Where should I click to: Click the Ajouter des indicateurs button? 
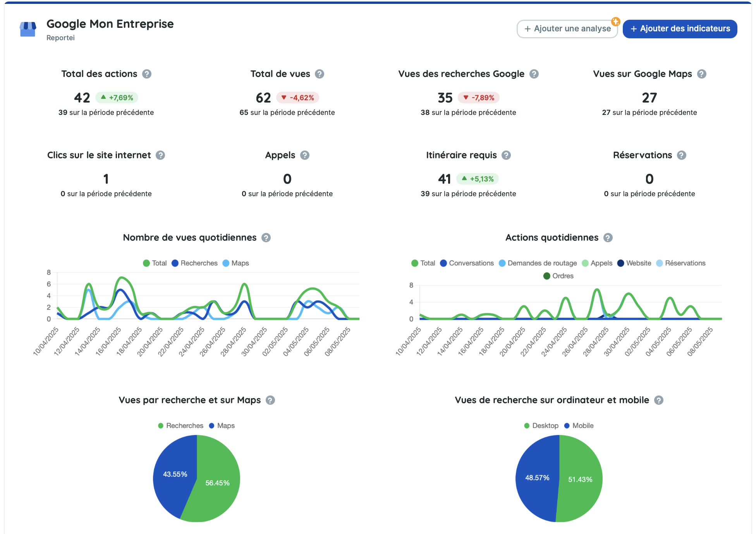click(680, 29)
